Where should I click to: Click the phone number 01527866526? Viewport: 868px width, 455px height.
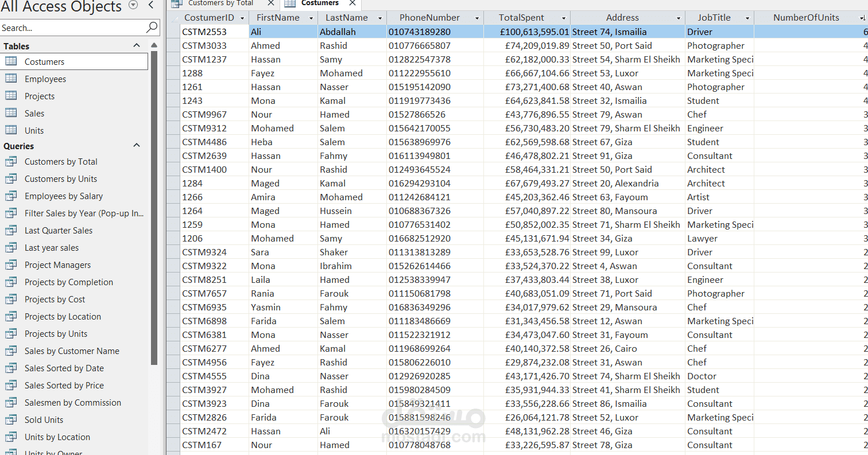tap(417, 115)
